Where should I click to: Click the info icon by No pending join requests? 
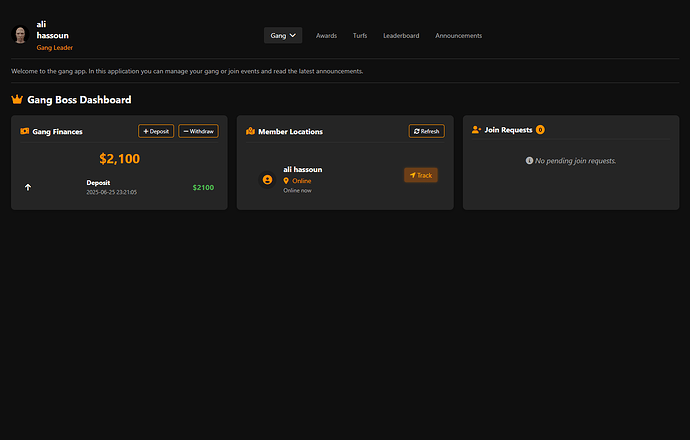click(529, 161)
